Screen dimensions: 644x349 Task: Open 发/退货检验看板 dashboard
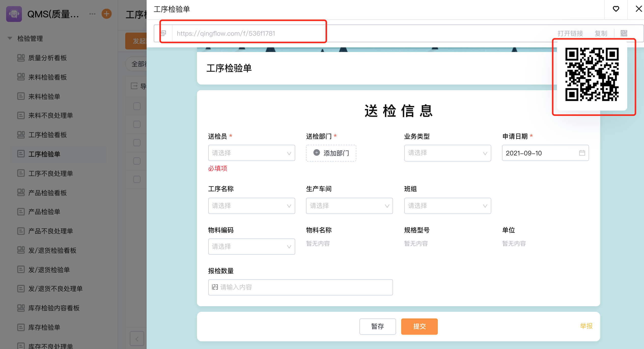[x=52, y=250]
